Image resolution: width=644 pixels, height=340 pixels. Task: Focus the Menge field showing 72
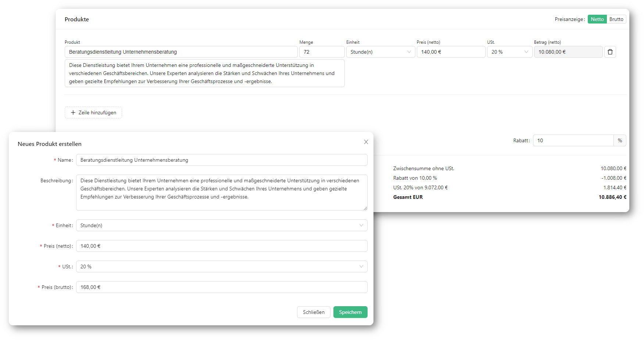(x=322, y=52)
